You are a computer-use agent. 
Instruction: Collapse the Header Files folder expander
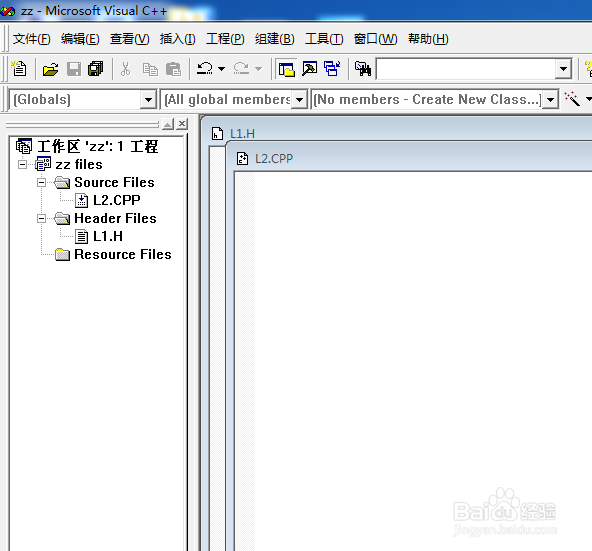(42, 218)
